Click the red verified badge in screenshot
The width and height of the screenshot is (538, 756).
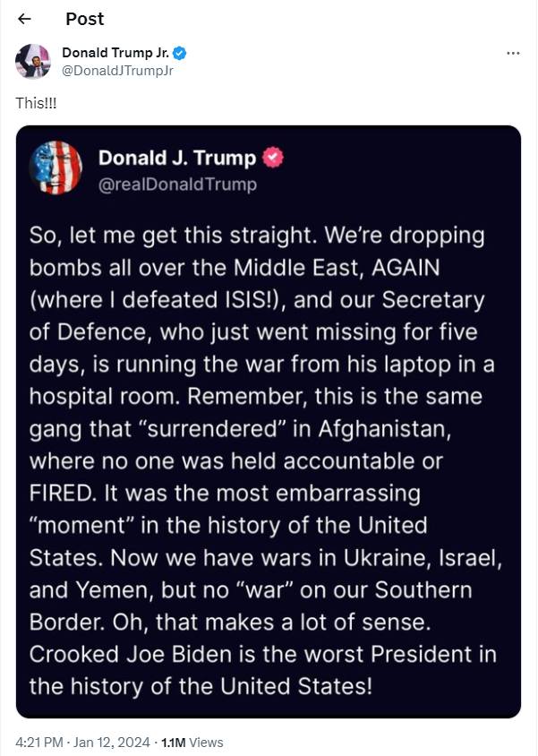coord(272,159)
